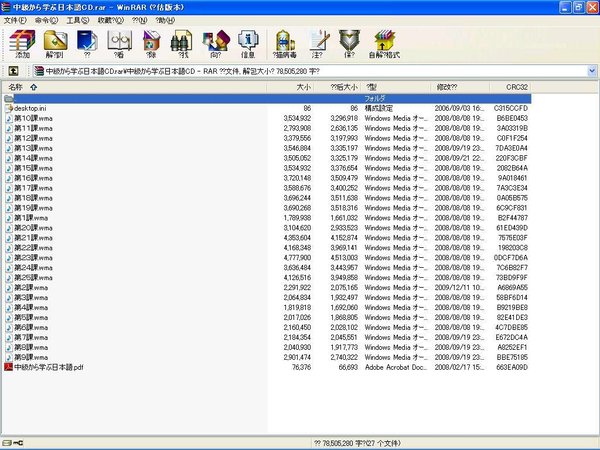Select file 第15課.wma
Screen dimensions: 600x450
pyautogui.click(x=33, y=168)
